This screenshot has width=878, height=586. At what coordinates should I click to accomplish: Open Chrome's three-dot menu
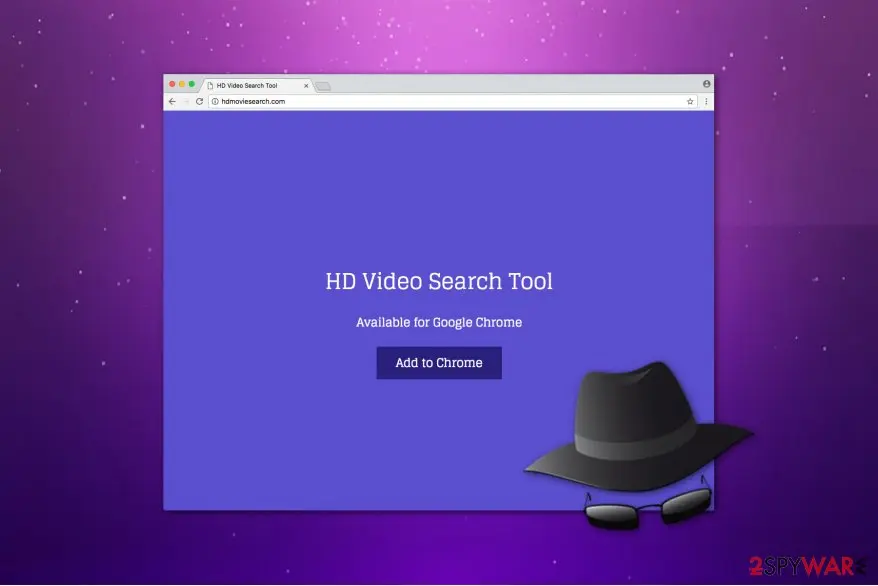706,101
